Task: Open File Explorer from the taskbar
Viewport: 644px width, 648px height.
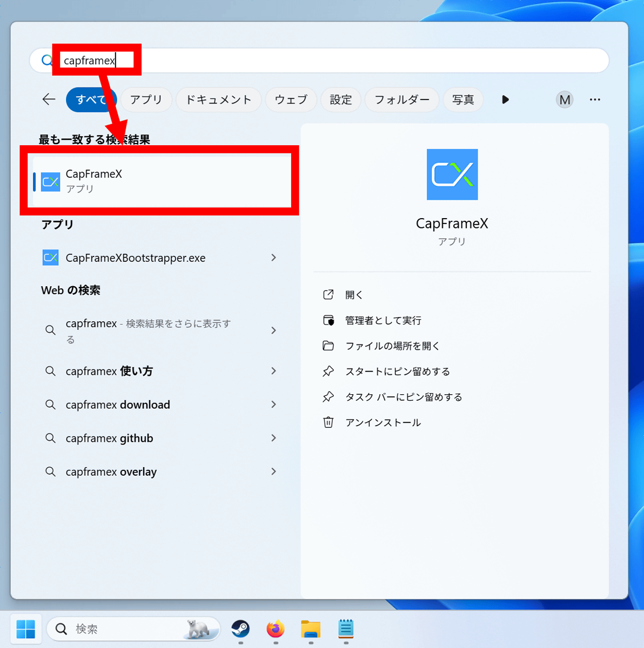Action: 311,629
